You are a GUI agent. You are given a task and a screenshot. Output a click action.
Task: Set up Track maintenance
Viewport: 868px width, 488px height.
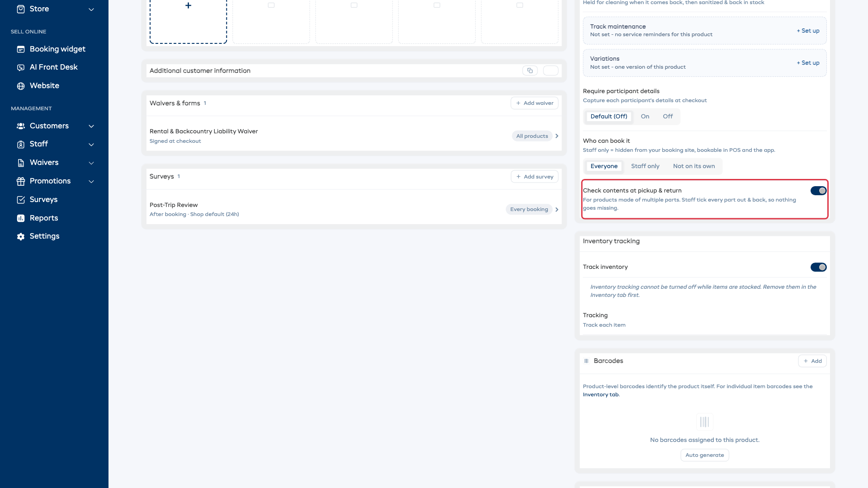(808, 31)
